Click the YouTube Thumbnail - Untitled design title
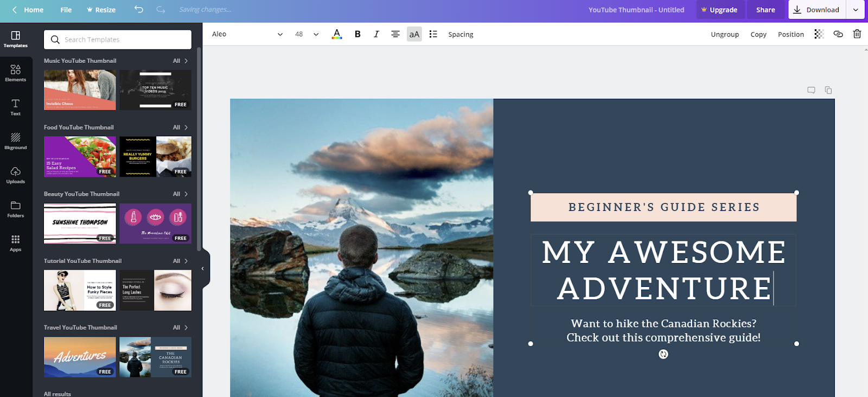The width and height of the screenshot is (868, 397). [636, 10]
